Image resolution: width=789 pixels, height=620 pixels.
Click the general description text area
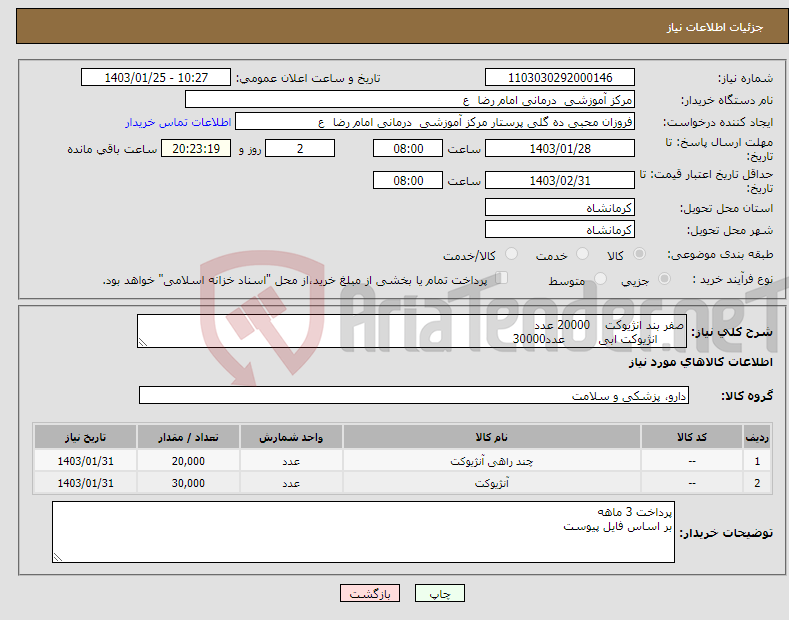tap(412, 331)
